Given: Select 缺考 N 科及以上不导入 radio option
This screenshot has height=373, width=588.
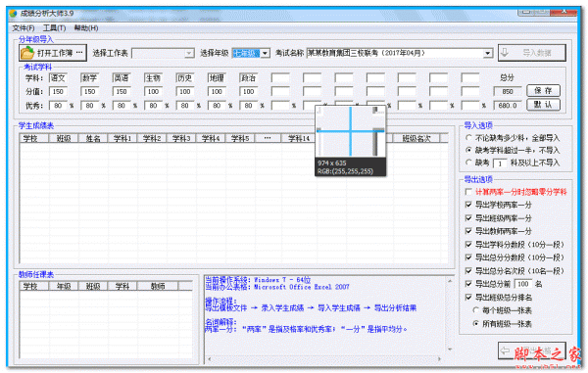Looking at the screenshot, I should click(x=468, y=163).
